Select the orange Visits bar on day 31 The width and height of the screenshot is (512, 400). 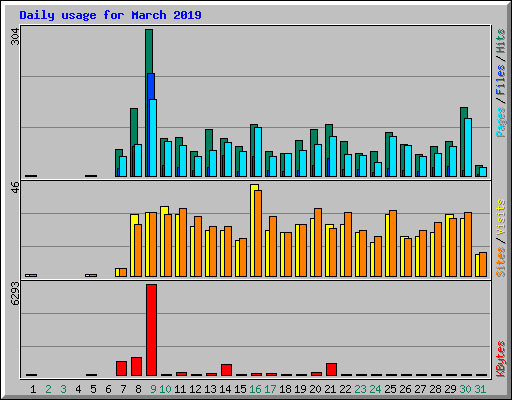(483, 264)
